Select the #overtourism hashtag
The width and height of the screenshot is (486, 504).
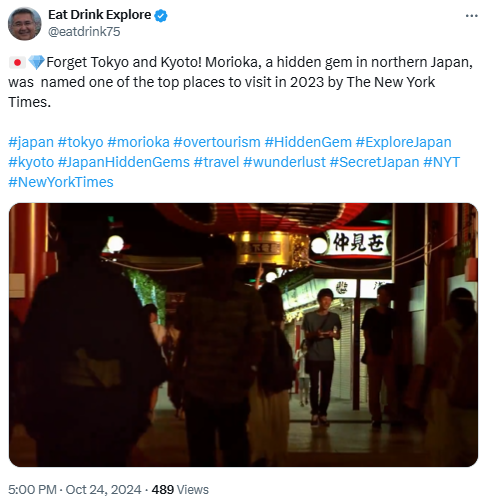217,142
